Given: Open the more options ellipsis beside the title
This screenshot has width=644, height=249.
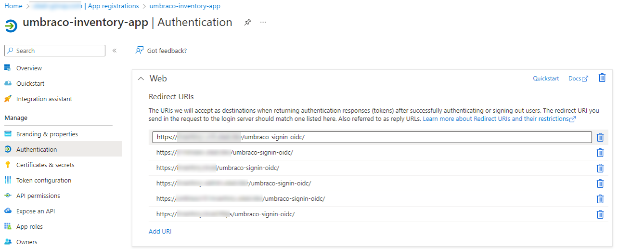Looking at the screenshot, I should [263, 22].
